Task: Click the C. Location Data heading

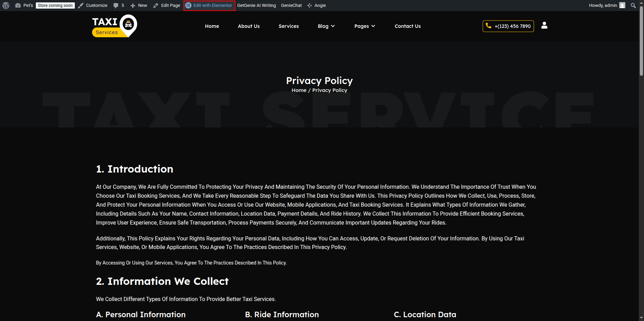Action: click(x=425, y=314)
